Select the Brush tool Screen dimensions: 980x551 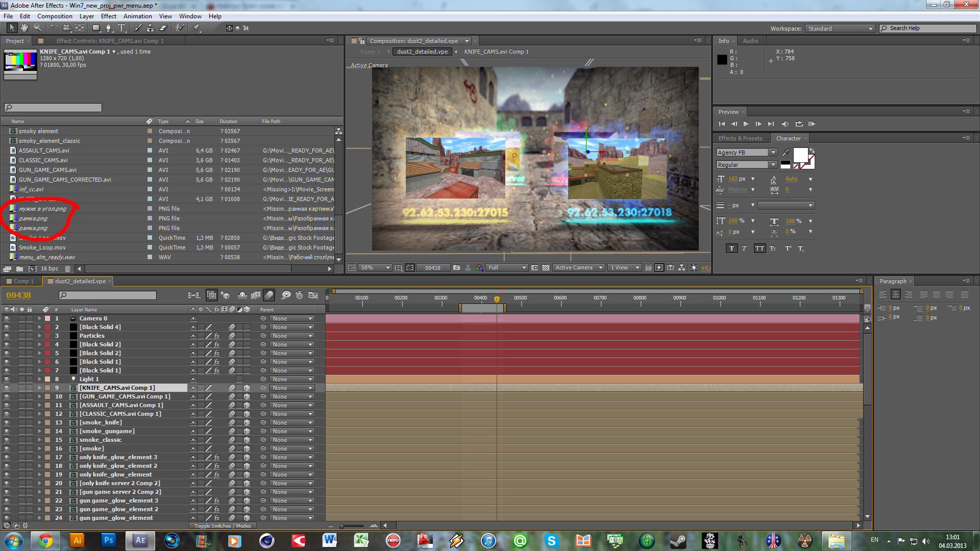[x=138, y=28]
